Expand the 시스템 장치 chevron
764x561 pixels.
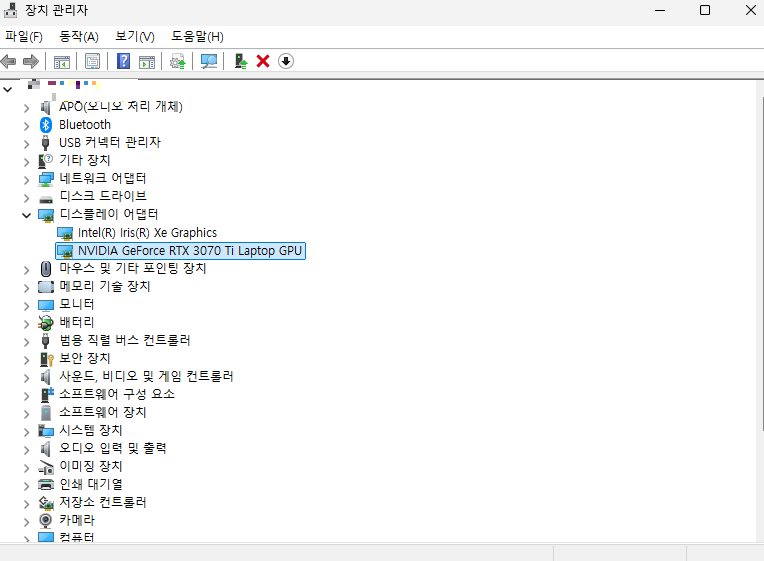click(x=26, y=431)
